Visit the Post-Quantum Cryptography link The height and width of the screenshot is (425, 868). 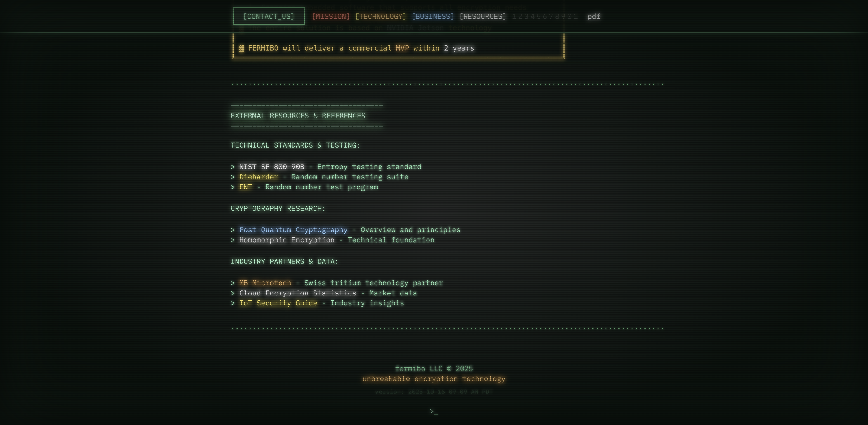point(293,230)
